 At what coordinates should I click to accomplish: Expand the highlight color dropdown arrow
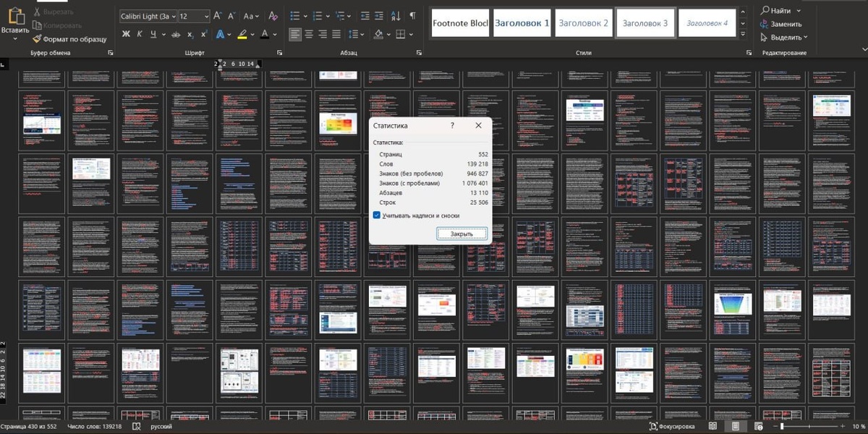(252, 34)
